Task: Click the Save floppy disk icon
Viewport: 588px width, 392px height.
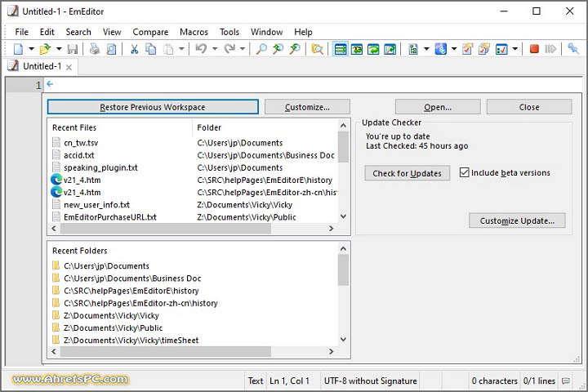Action: point(73,49)
